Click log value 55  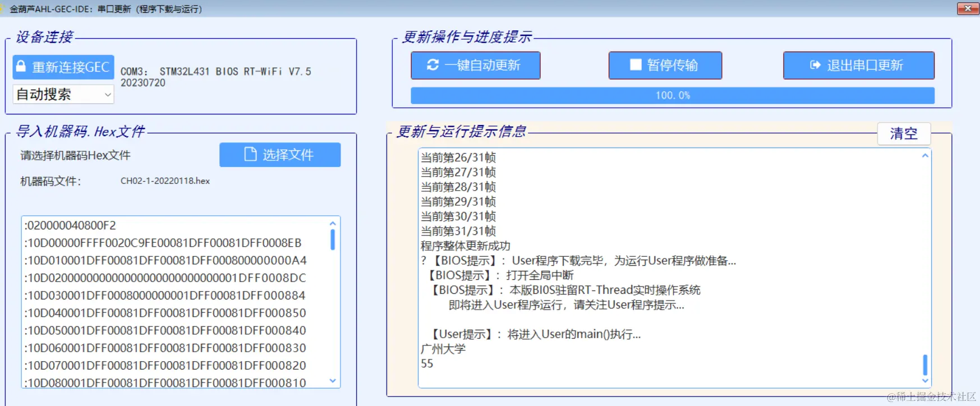tap(427, 363)
